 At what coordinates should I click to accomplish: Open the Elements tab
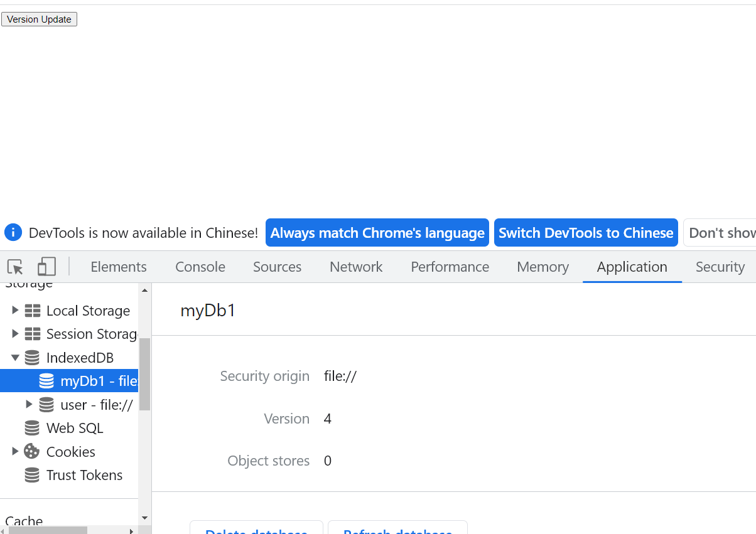coord(119,267)
